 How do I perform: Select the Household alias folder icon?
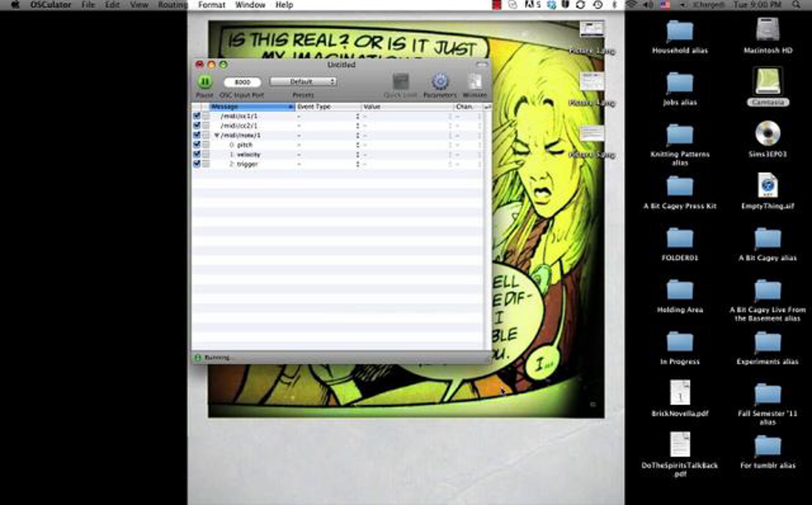pyautogui.click(x=680, y=31)
